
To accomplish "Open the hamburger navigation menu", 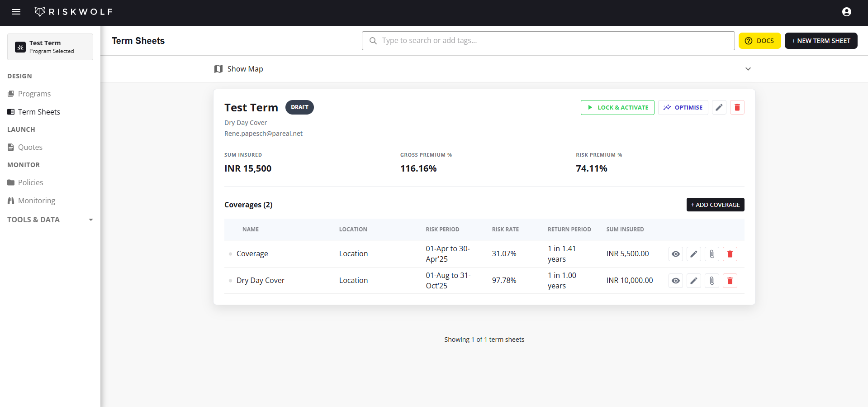I will [x=16, y=12].
